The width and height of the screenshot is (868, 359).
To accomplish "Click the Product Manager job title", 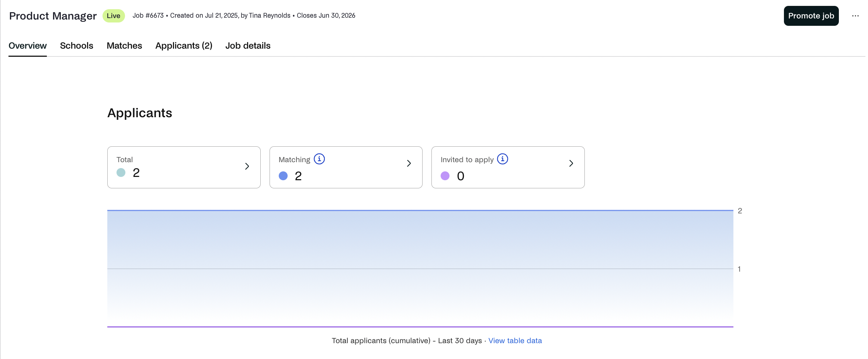I will point(53,16).
